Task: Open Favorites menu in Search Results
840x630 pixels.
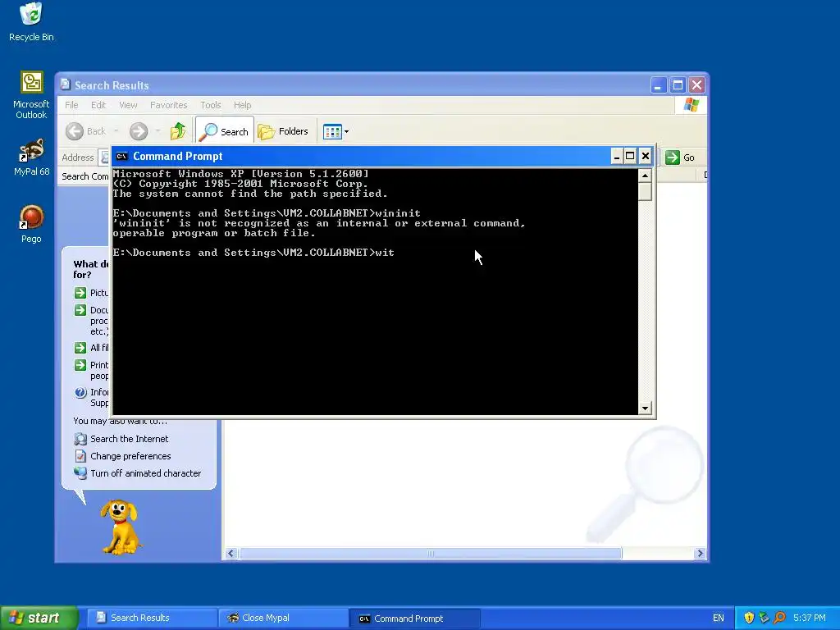Action: point(168,105)
